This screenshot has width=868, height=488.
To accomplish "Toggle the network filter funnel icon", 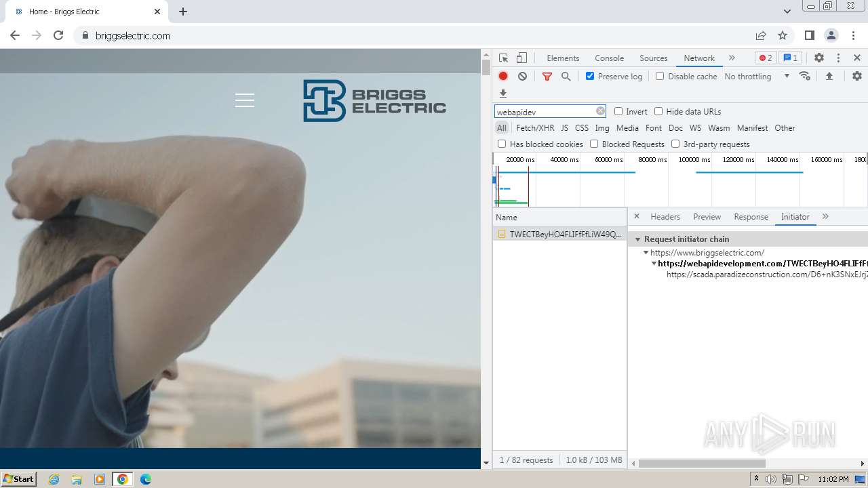I will 547,76.
